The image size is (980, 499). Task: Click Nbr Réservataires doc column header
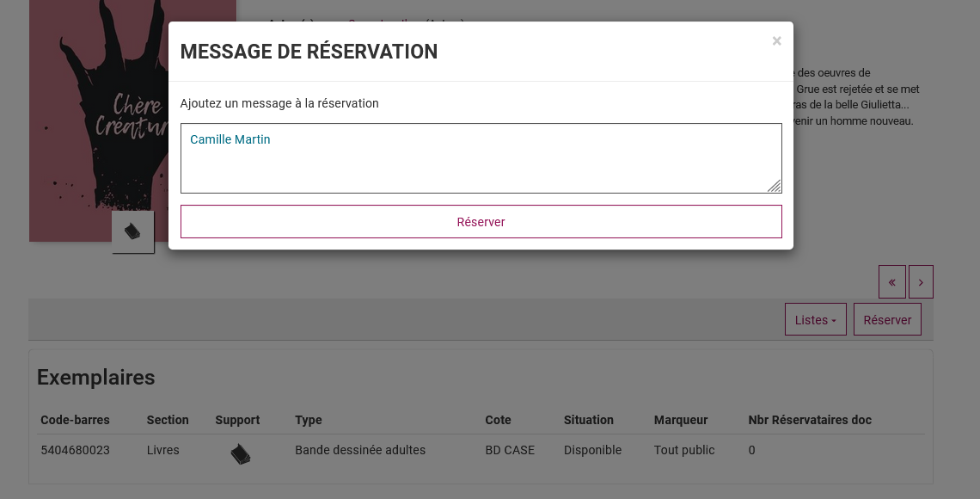810,420
